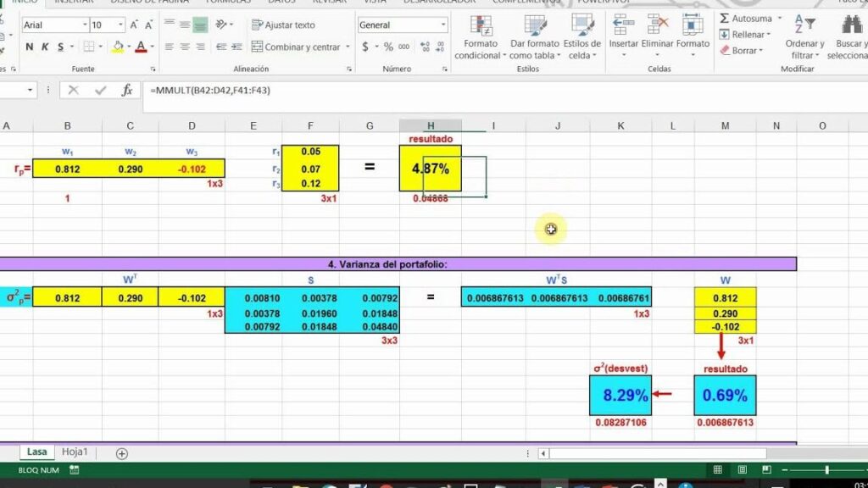
Task: Select column H header
Action: 431,126
